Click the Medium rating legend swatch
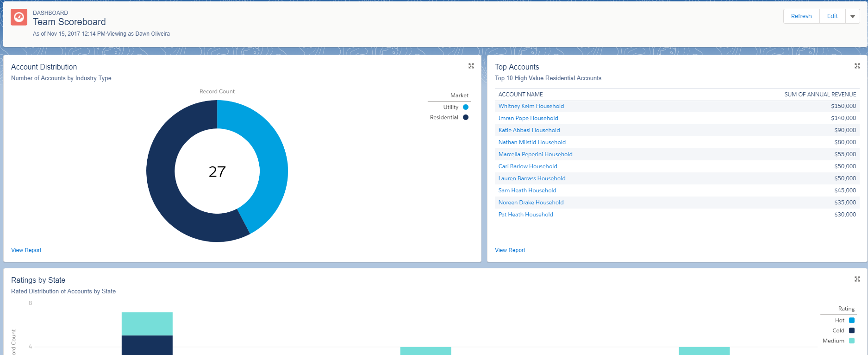 click(x=852, y=341)
